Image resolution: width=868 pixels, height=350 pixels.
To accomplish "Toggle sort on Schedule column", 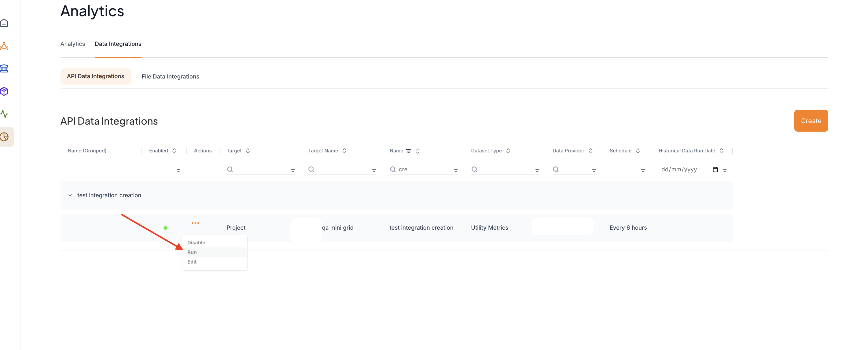I will (x=638, y=151).
